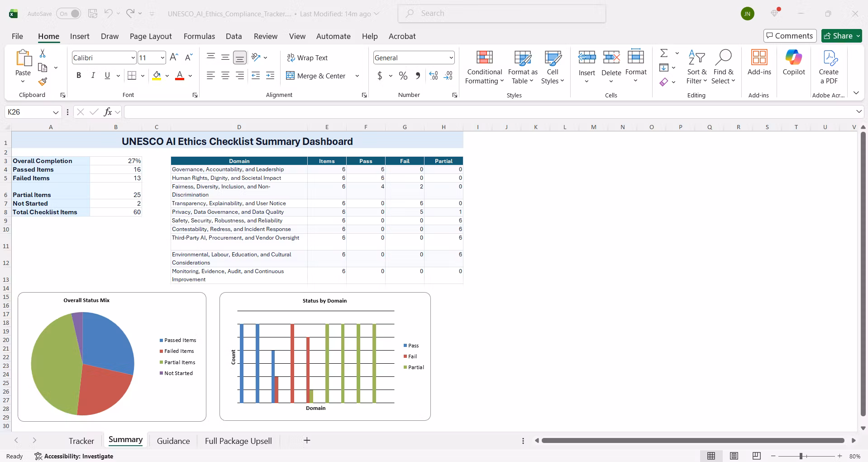This screenshot has height=462, width=868.
Task: Open the Format as Table gallery
Action: point(523,67)
